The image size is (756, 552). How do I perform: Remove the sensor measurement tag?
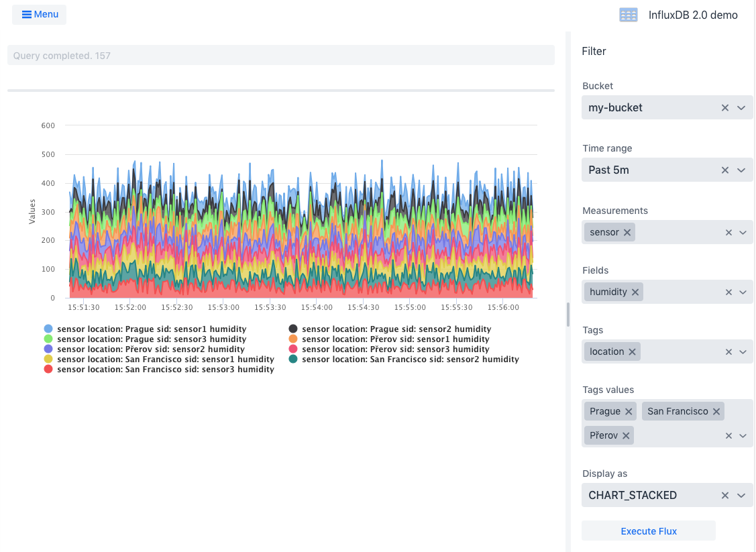627,232
